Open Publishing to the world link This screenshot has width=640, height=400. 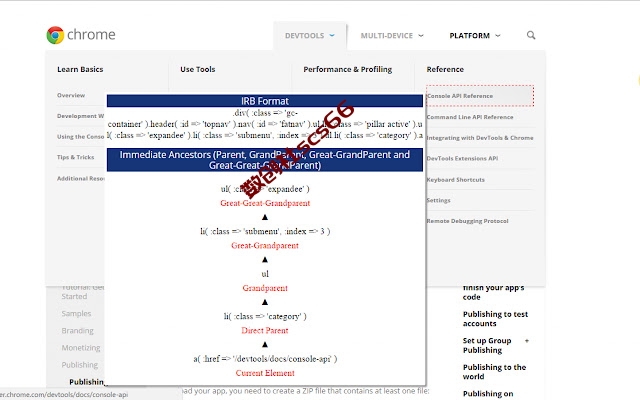coord(494,372)
